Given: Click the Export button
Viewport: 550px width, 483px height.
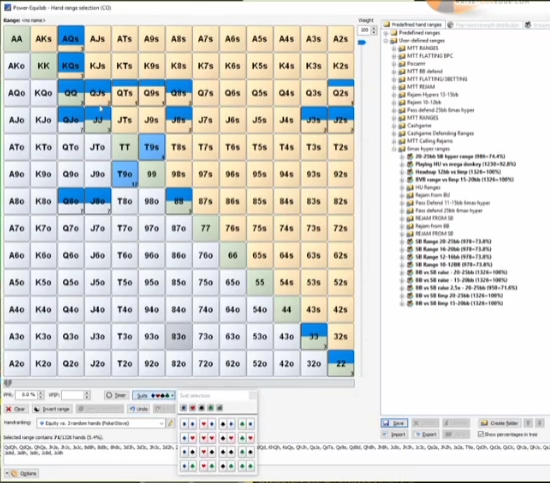Looking at the screenshot, I should [425, 435].
